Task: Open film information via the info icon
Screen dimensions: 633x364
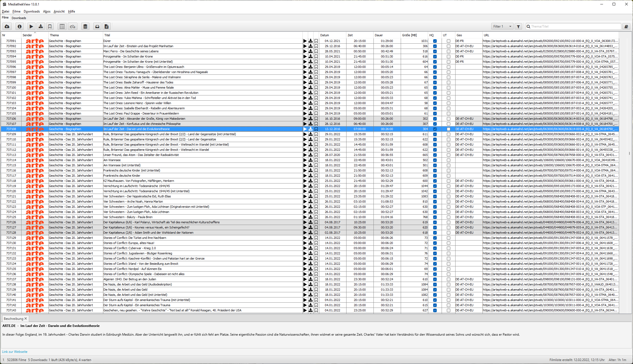Action: click(19, 26)
